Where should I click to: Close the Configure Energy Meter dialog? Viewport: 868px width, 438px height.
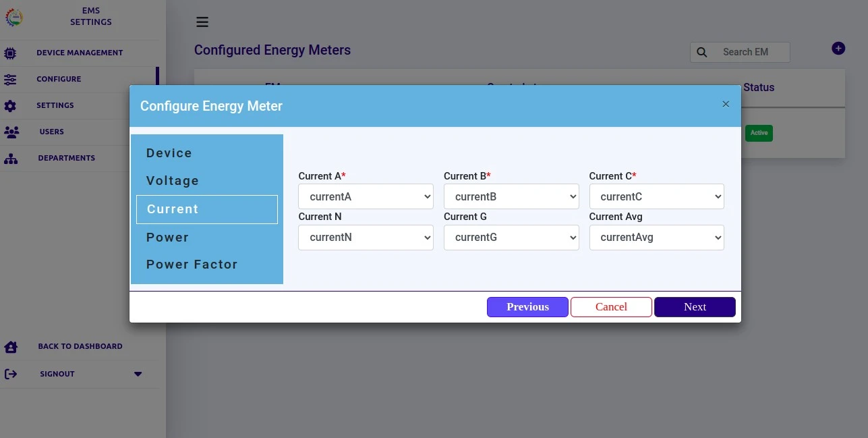click(x=726, y=104)
